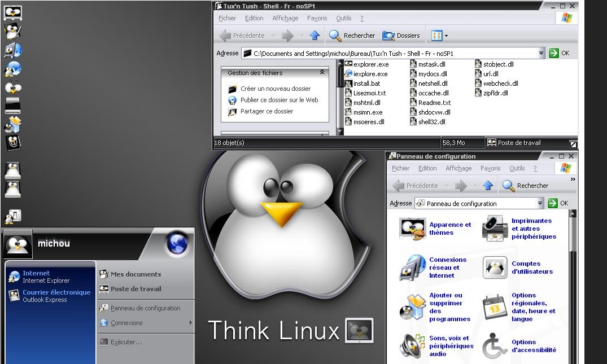Click Exécuter… in the start menu

tap(121, 342)
